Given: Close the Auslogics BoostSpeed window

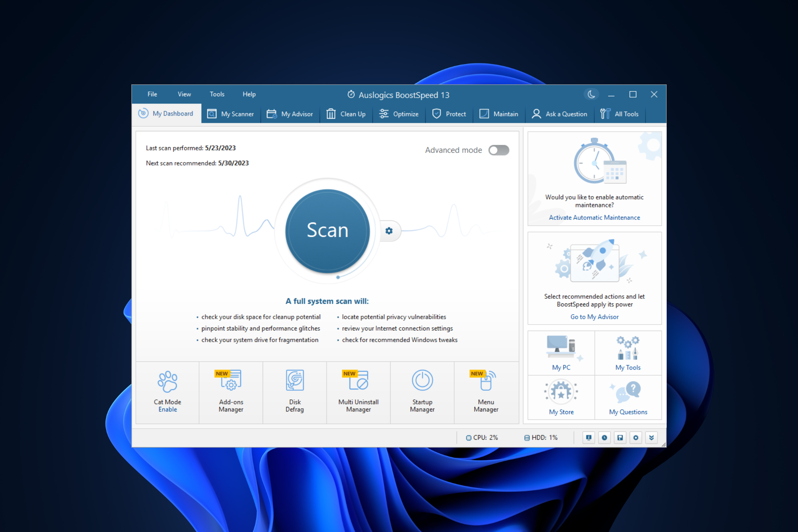Looking at the screenshot, I should [x=654, y=95].
